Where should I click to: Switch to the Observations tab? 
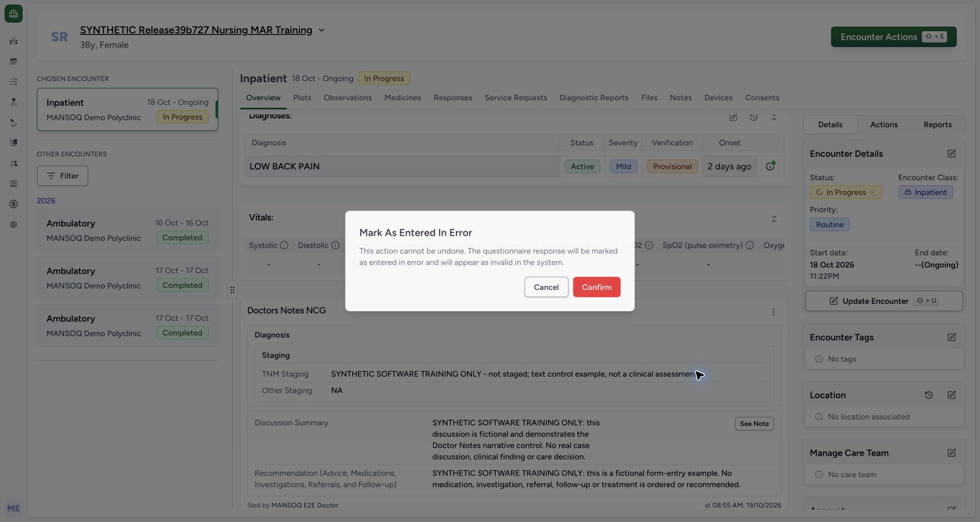tap(348, 97)
